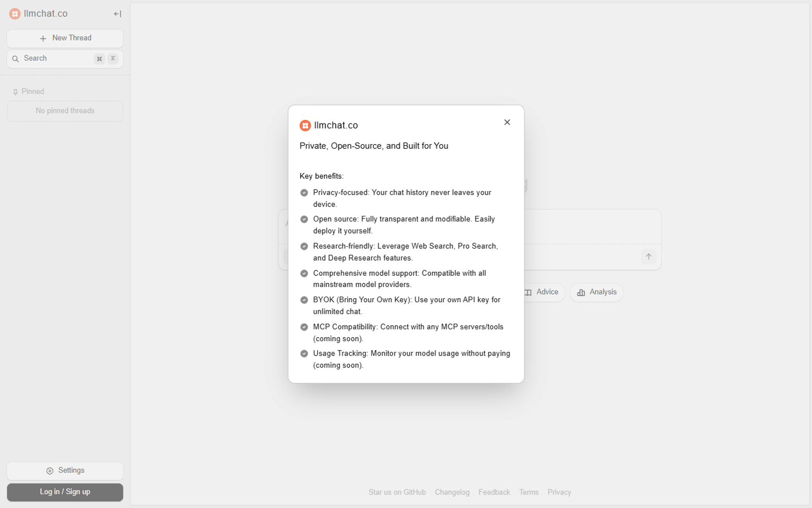Open the Privacy footer link
Image resolution: width=812 pixels, height=508 pixels.
pyautogui.click(x=559, y=492)
